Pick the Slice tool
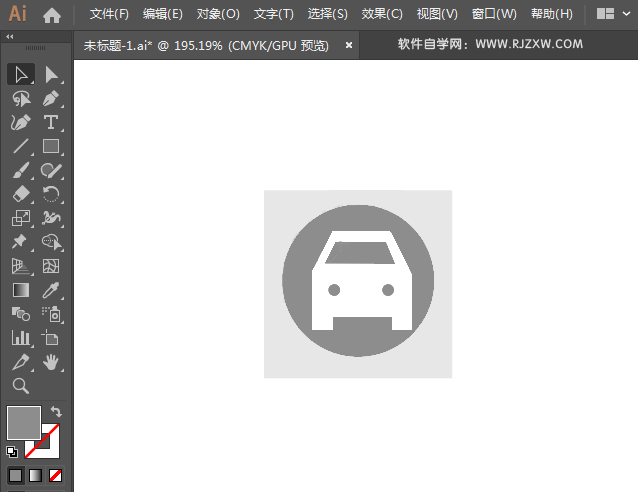Viewport: 638px width, 492px height. [21, 362]
